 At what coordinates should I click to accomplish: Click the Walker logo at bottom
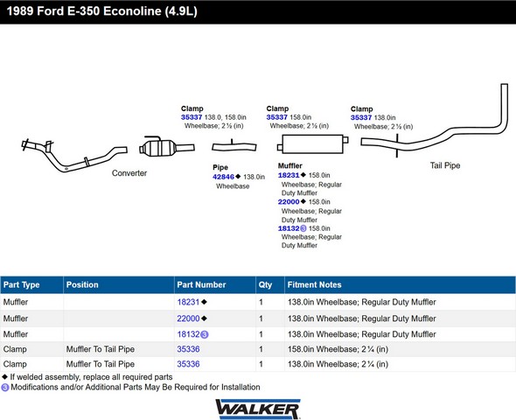258,409
